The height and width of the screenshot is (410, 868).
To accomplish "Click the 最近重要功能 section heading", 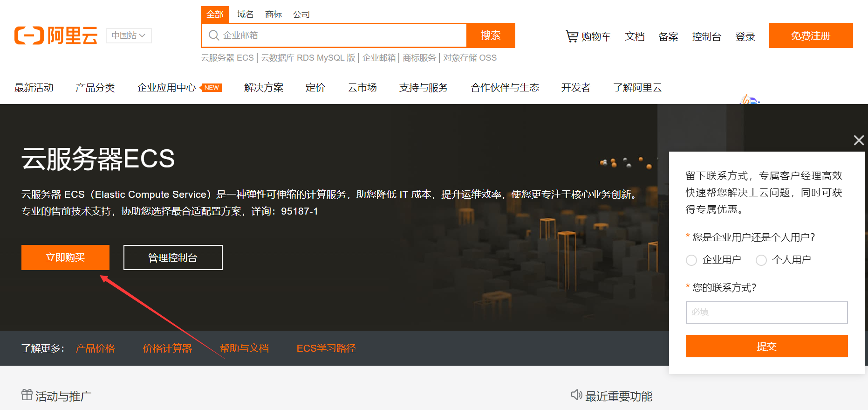I will click(619, 396).
